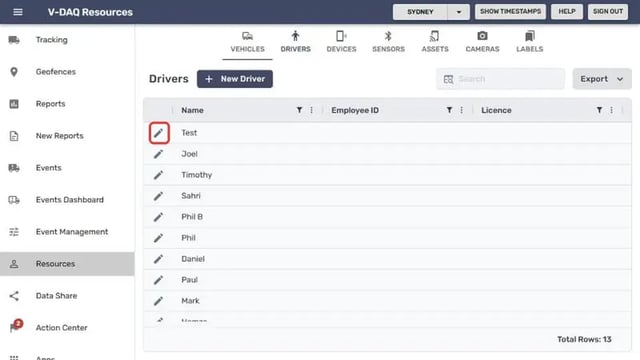Filter the Employee ID column
This screenshot has height=360, width=640.
click(449, 110)
